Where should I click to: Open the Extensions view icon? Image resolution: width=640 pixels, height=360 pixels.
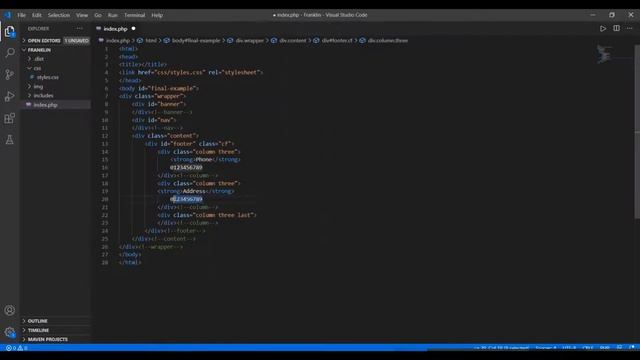pyautogui.click(x=9, y=118)
